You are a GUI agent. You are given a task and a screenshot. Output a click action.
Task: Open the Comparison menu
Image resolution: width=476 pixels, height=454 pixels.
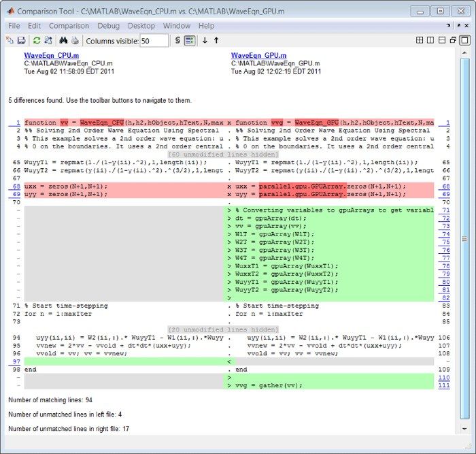coord(69,26)
